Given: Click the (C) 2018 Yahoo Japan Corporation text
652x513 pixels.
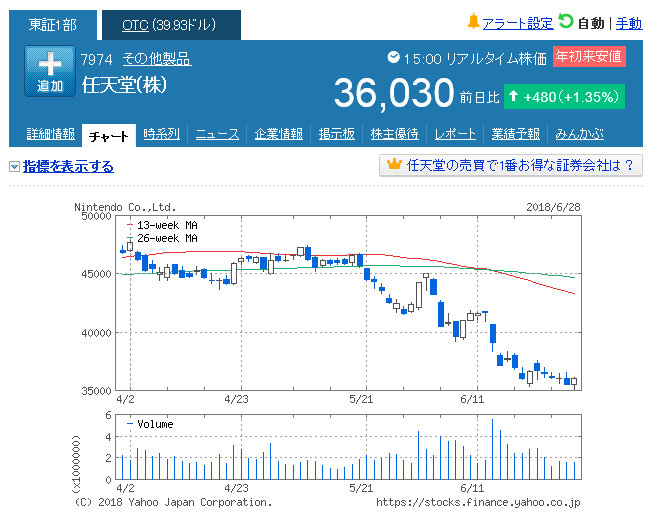Looking at the screenshot, I should [173, 502].
